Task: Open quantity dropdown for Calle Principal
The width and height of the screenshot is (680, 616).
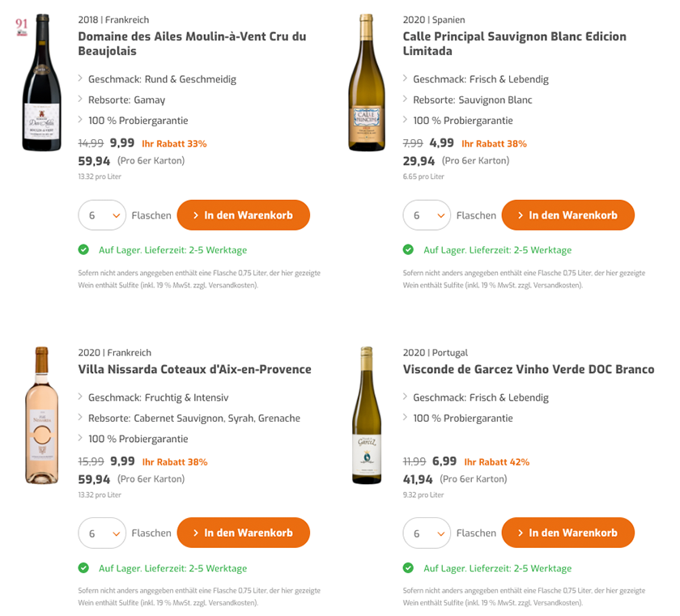Action: click(427, 215)
